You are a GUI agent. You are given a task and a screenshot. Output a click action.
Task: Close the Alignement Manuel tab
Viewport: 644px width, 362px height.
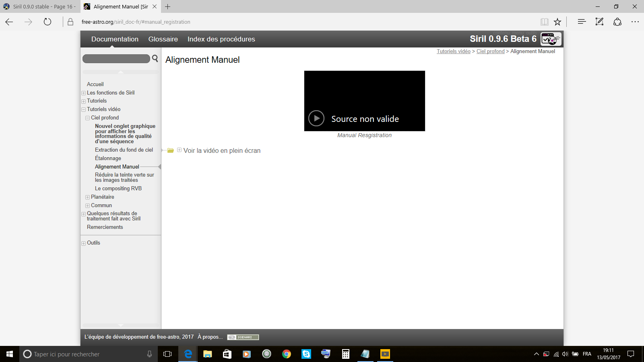coord(155,6)
